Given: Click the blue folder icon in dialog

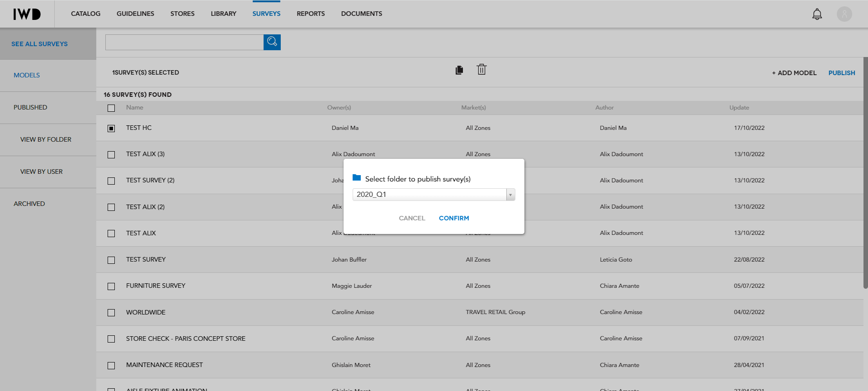Looking at the screenshot, I should click(357, 178).
